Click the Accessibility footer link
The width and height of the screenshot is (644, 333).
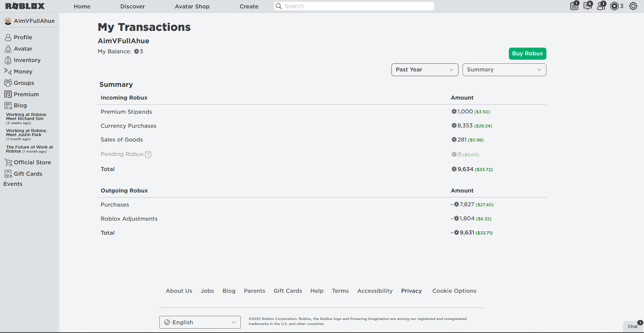pyautogui.click(x=375, y=291)
